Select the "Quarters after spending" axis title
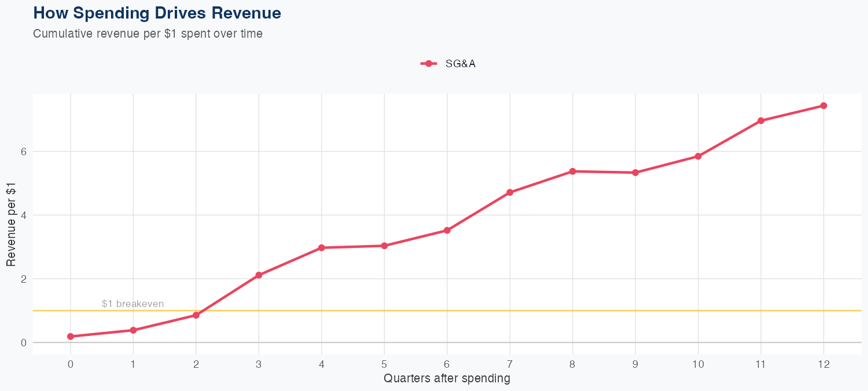Screen dimensions: 868x391 tap(447, 379)
